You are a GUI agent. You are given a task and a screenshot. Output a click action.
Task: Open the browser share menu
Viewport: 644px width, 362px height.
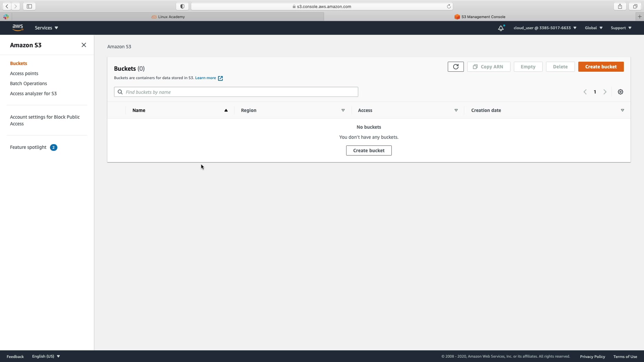coord(620,6)
